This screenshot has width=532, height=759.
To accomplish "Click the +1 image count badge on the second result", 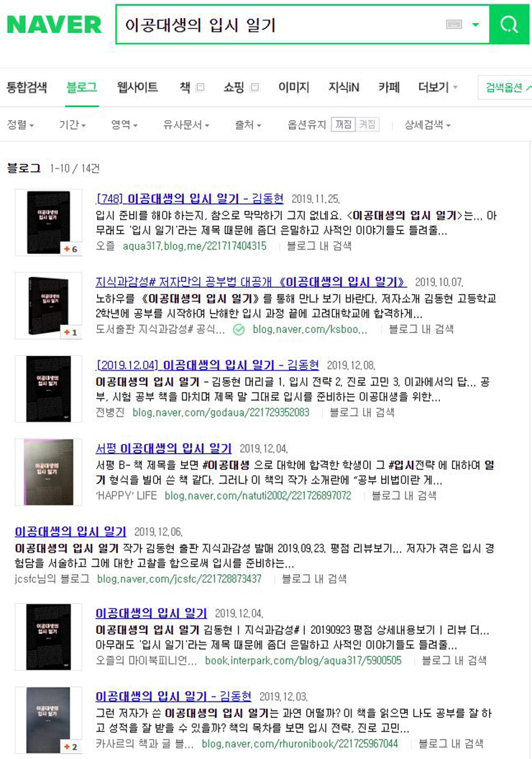I will coord(70,332).
